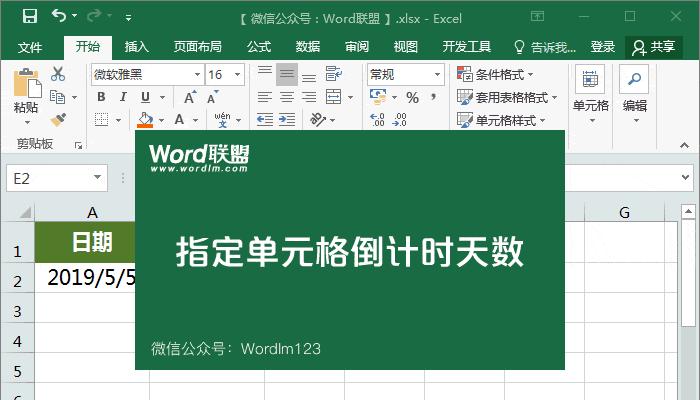700x400 pixels.
Task: Click Increase Decimal icon
Action: point(377,120)
